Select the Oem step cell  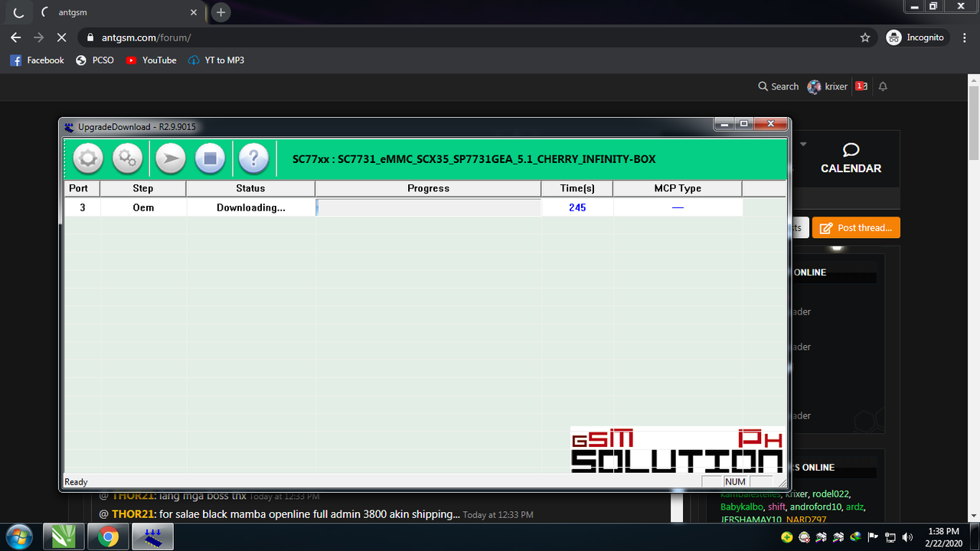click(143, 207)
